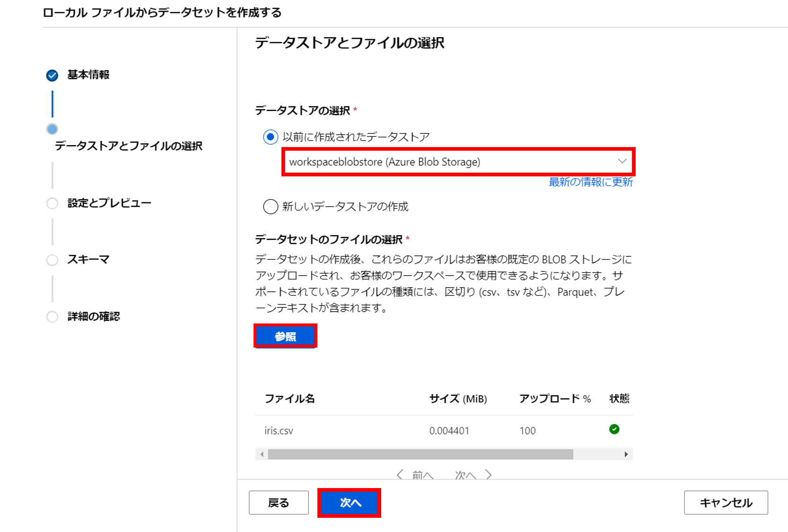Click the right arrow on horizontal scrollbar
Screen dimensions: 788x532
coord(626,454)
